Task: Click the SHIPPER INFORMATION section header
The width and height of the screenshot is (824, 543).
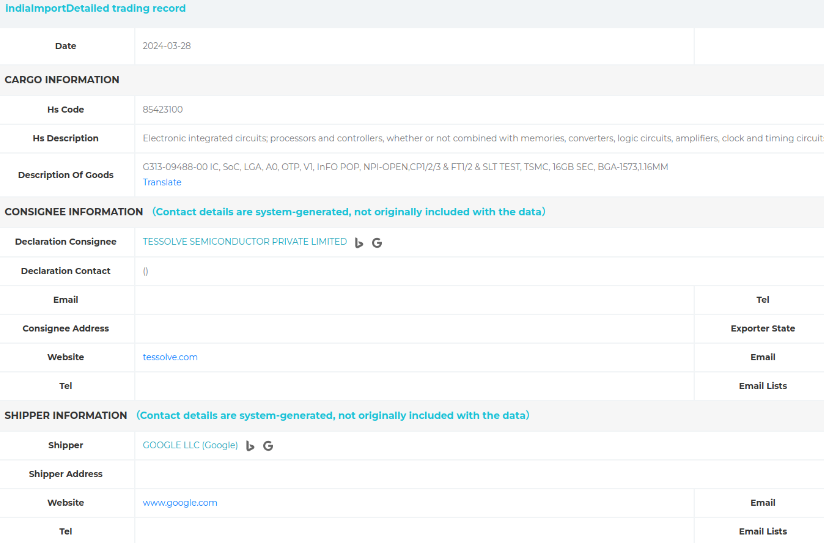Action: 66,416
